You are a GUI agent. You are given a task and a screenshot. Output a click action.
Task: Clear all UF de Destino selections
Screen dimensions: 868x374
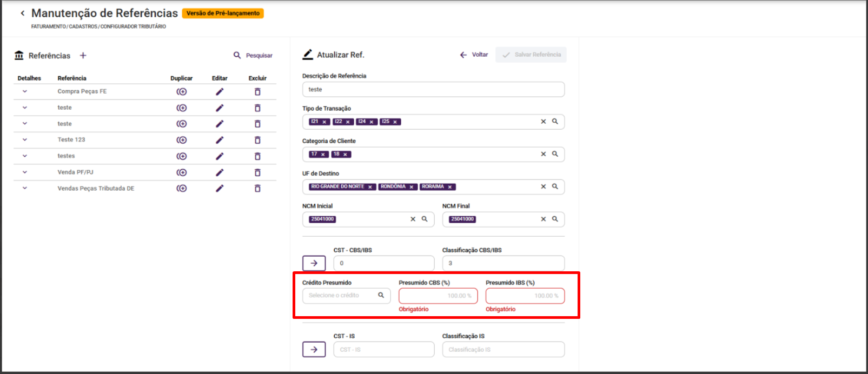click(544, 186)
